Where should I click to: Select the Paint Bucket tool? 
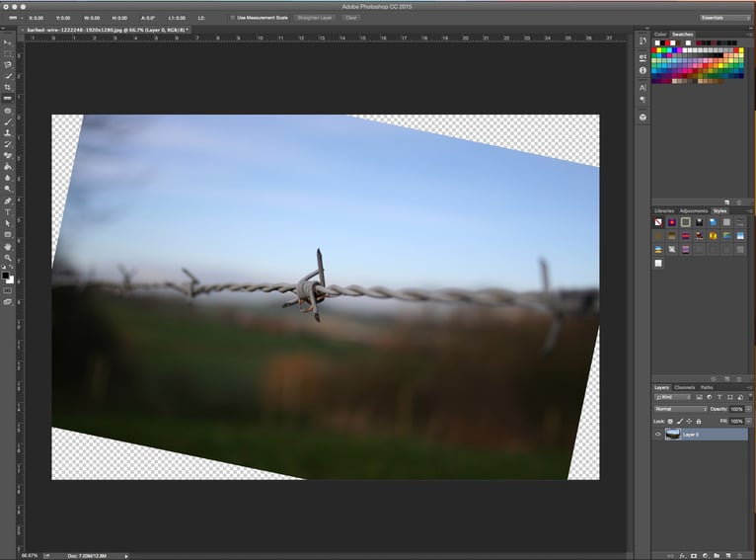pos(8,166)
